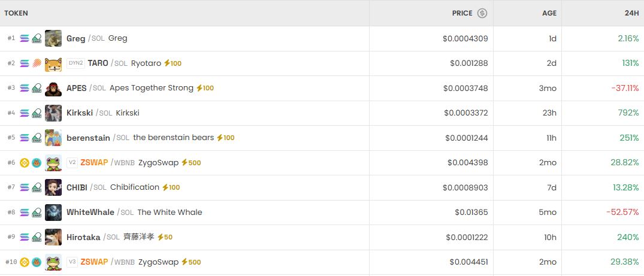
Task: Sort by the PRICE column header
Action: pyautogui.click(x=462, y=13)
